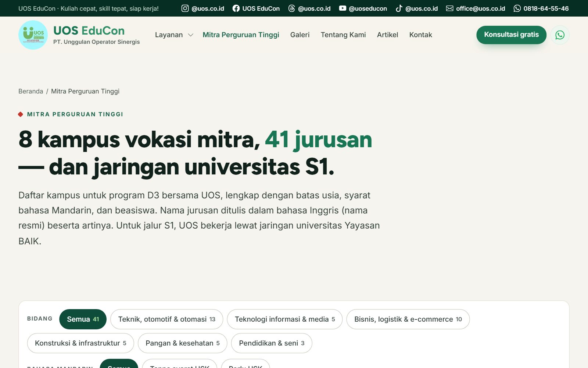
Task: Open the round WhatsApp button near Konsultasi gratis
Action: tap(560, 35)
